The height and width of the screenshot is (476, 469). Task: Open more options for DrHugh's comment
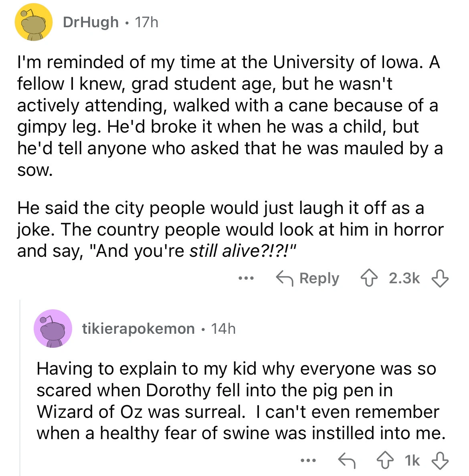pos(246,278)
